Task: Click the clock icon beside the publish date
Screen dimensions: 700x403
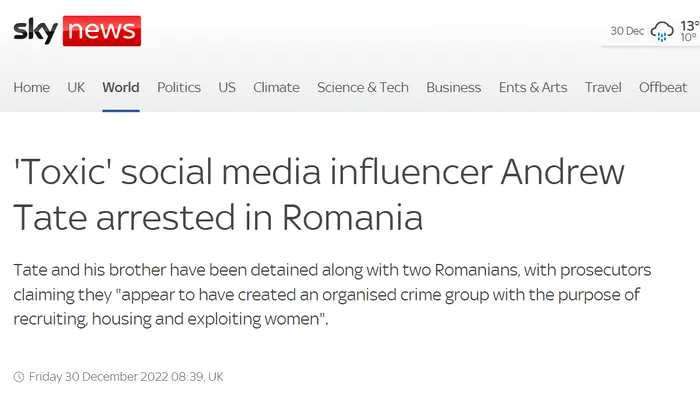Action: [x=19, y=377]
